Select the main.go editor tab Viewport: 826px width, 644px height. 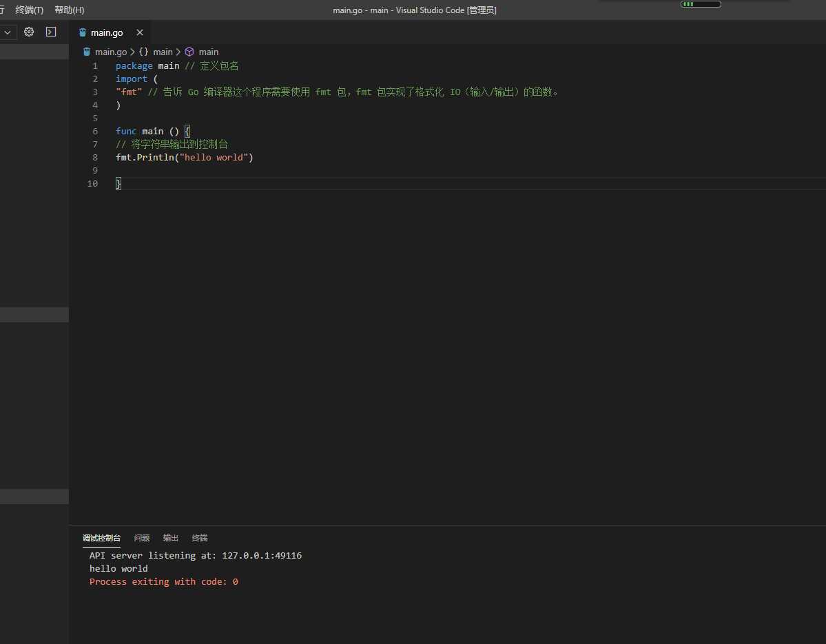pos(110,32)
